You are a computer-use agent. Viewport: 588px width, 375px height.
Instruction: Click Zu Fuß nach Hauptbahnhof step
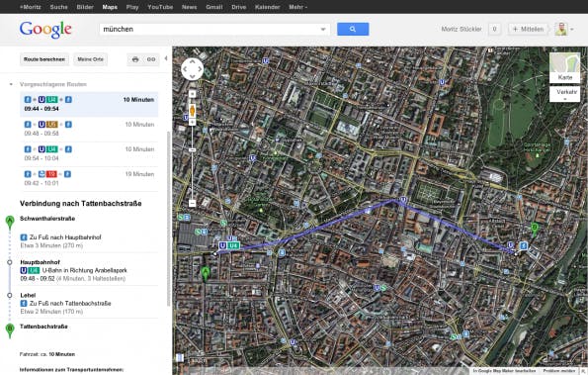click(x=65, y=237)
